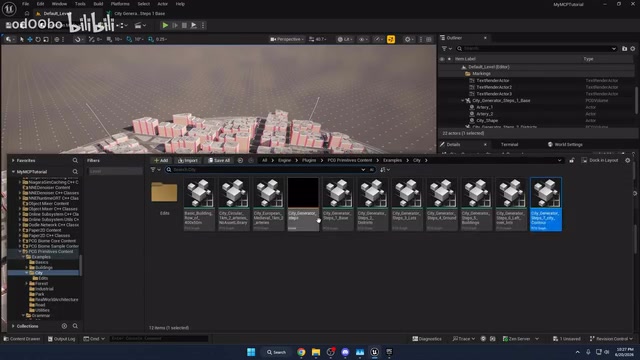This screenshot has height=360, width=640.
Task: Click the Add button in Content Browser
Action: pos(161,160)
